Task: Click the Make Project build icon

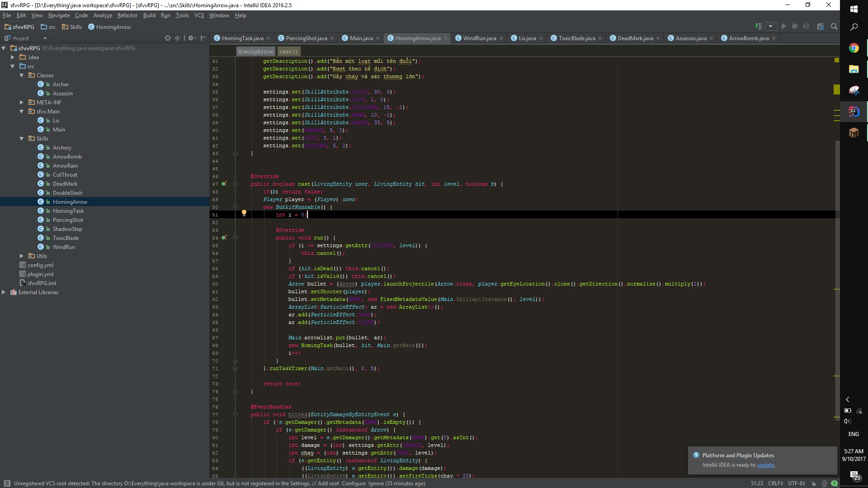Action: click(759, 27)
